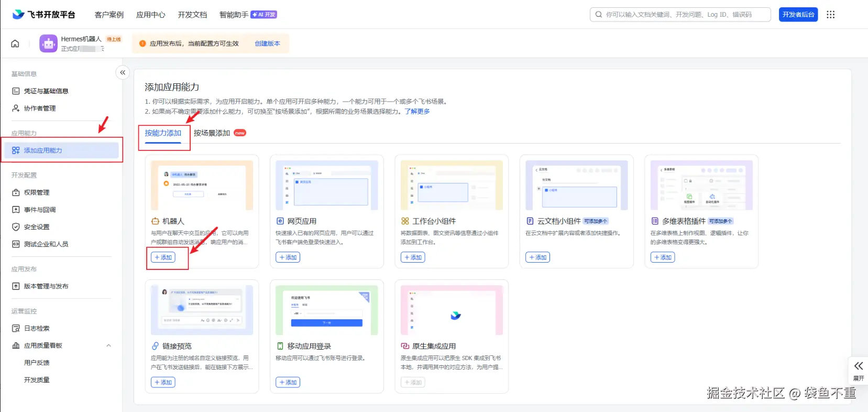This screenshot has height=412, width=868.
Task: Open 凭证与基础信息 in sidebar
Action: tap(46, 91)
